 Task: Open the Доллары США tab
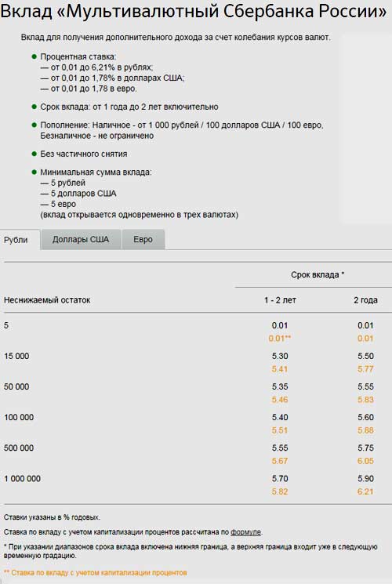coord(81,240)
